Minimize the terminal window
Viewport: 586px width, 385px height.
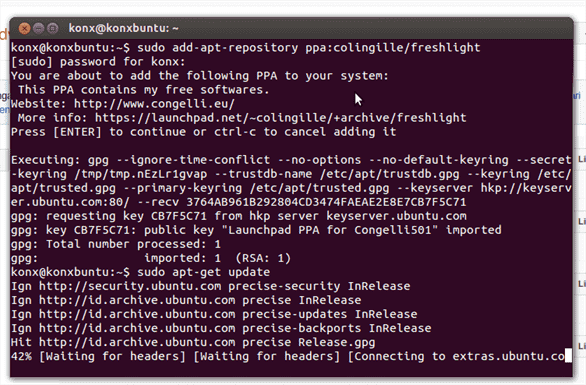coord(38,28)
